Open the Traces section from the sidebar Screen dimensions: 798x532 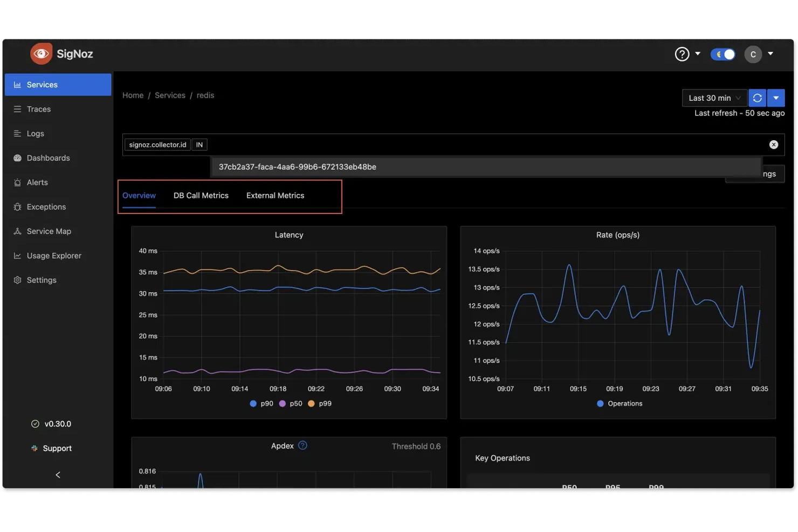click(38, 109)
